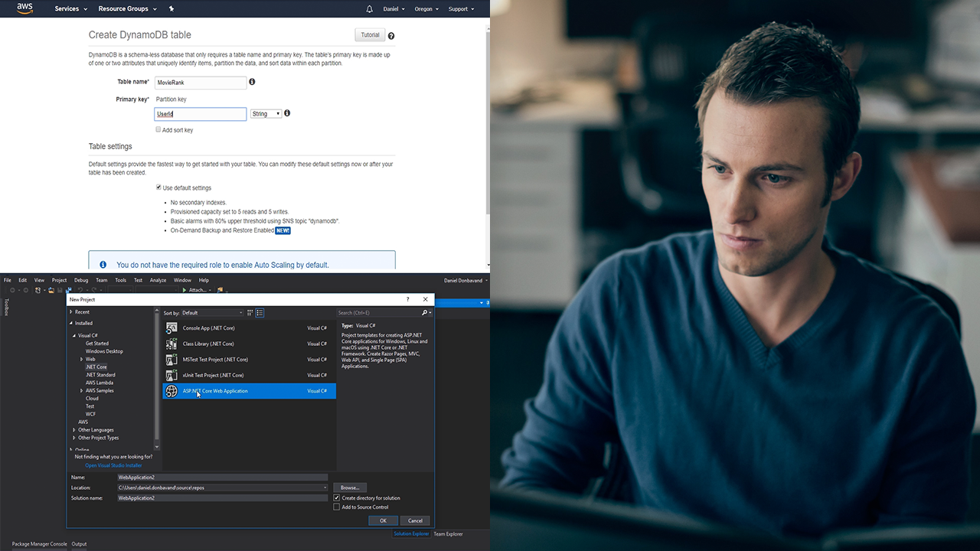Image resolution: width=980 pixels, height=551 pixels.
Task: Click the Console App (.NET Core) template icon
Action: tap(171, 328)
